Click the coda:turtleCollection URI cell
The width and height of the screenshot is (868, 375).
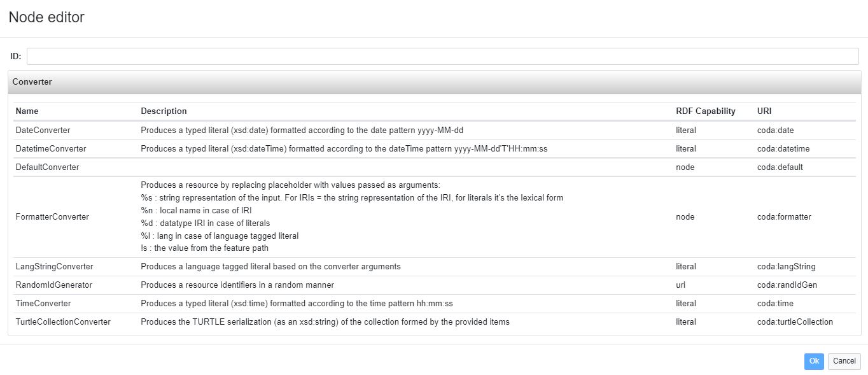[795, 322]
